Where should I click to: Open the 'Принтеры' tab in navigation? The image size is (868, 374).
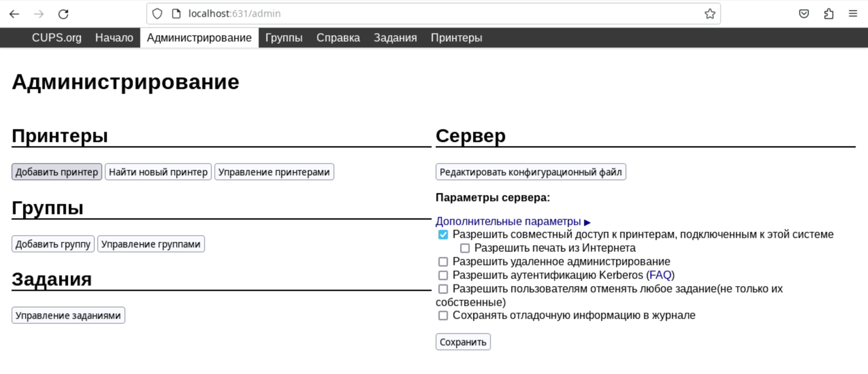(456, 38)
